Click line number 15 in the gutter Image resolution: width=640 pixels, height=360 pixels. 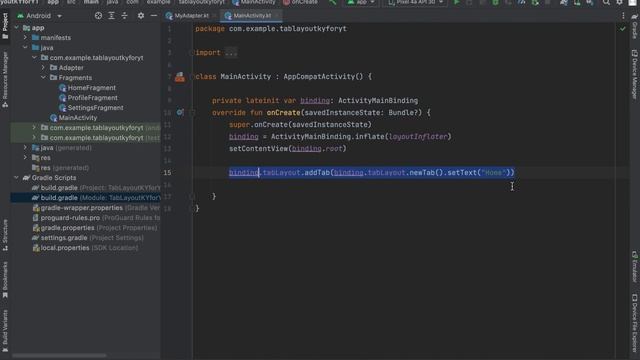167,173
